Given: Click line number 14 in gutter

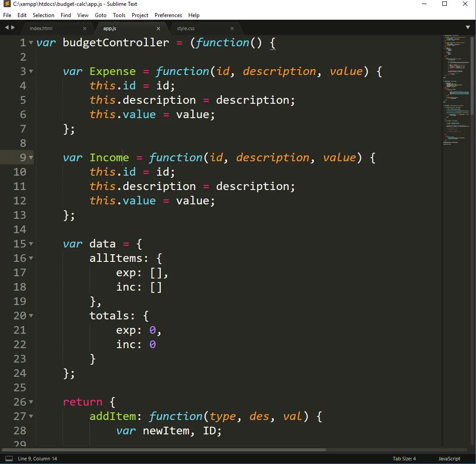Looking at the screenshot, I should (20, 230).
